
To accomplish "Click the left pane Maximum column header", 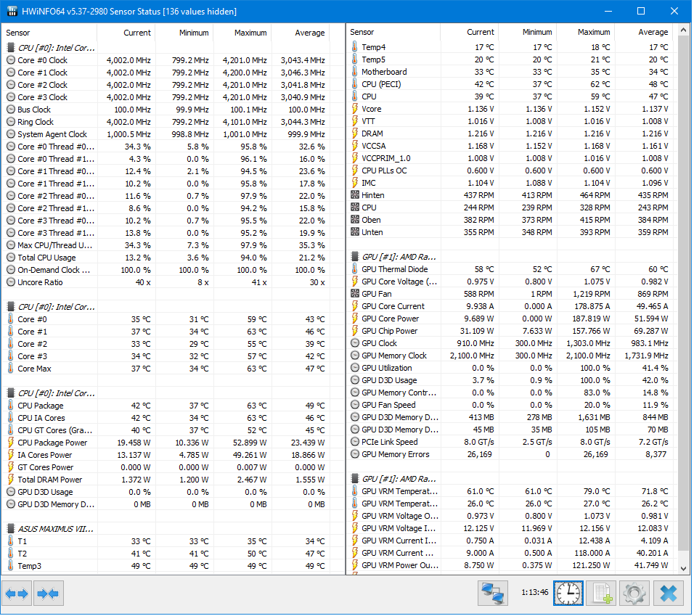I will point(242,33).
